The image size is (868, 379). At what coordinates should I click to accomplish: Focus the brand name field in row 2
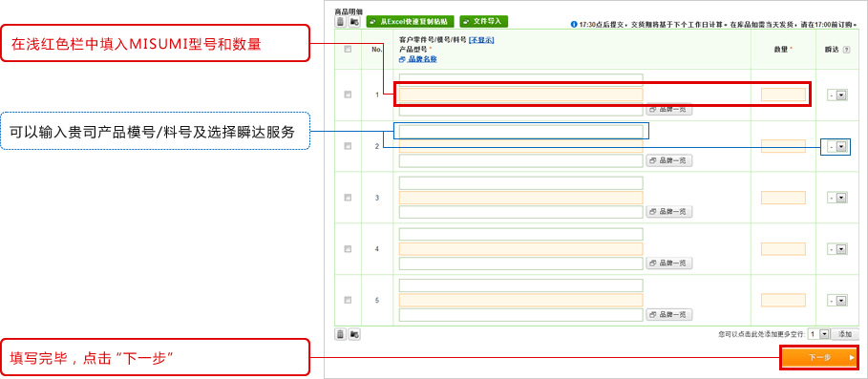[x=521, y=161]
